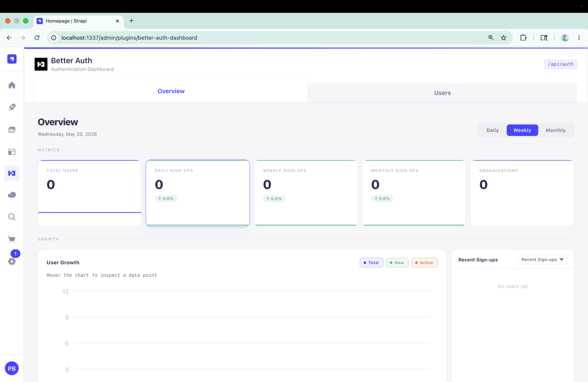This screenshot has width=588, height=382.
Task: Open the PB user profile avatar
Action: tap(12, 368)
